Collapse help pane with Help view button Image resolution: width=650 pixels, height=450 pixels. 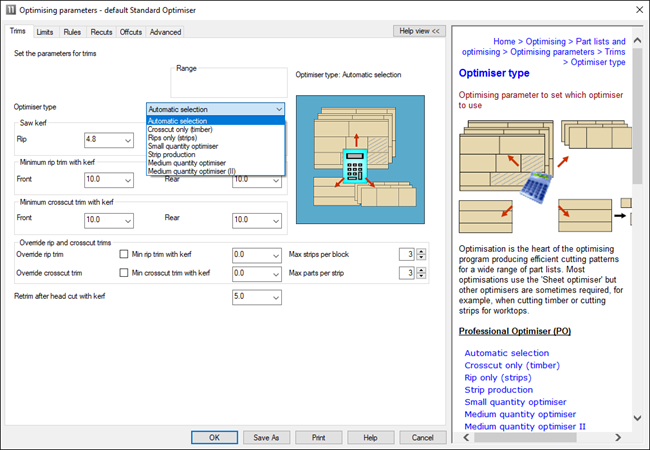(419, 31)
